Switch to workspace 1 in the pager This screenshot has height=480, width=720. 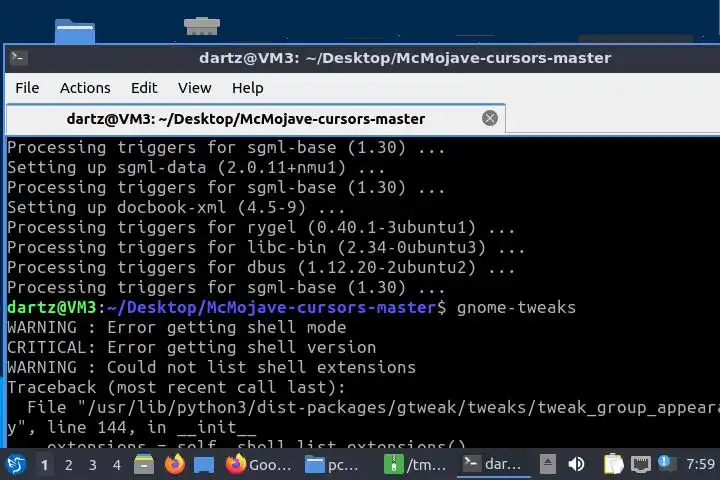pos(45,465)
